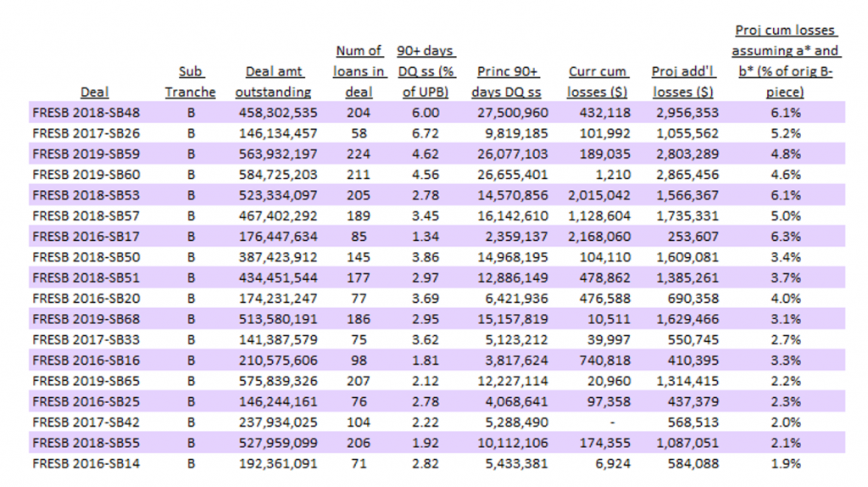Click the Sub Tranche column header
868x487 pixels.
(191, 82)
